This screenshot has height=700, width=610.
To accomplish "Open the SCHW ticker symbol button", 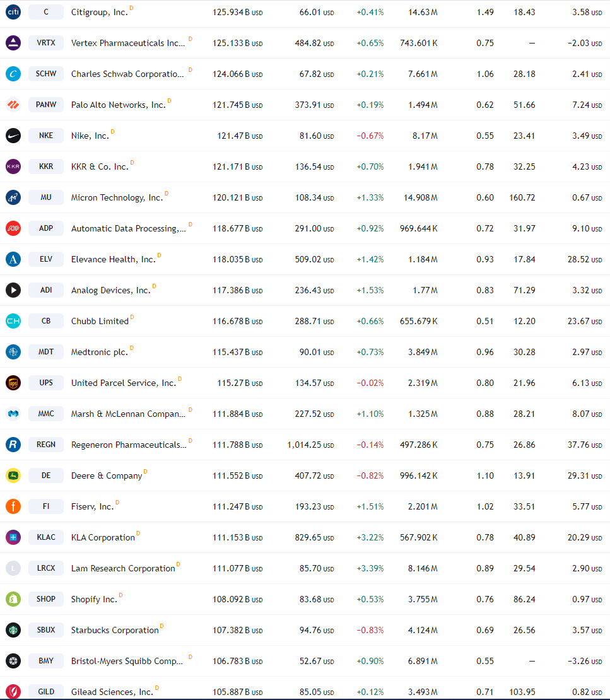I will tap(46, 74).
